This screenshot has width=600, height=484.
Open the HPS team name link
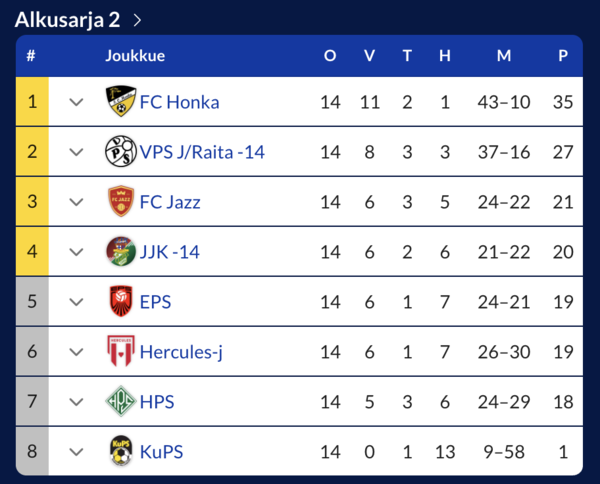click(x=157, y=402)
